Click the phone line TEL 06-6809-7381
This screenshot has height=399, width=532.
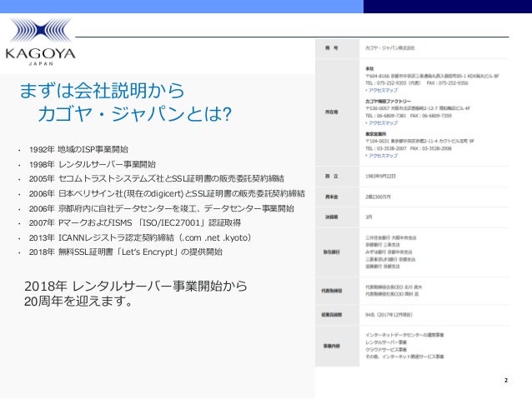click(x=409, y=116)
